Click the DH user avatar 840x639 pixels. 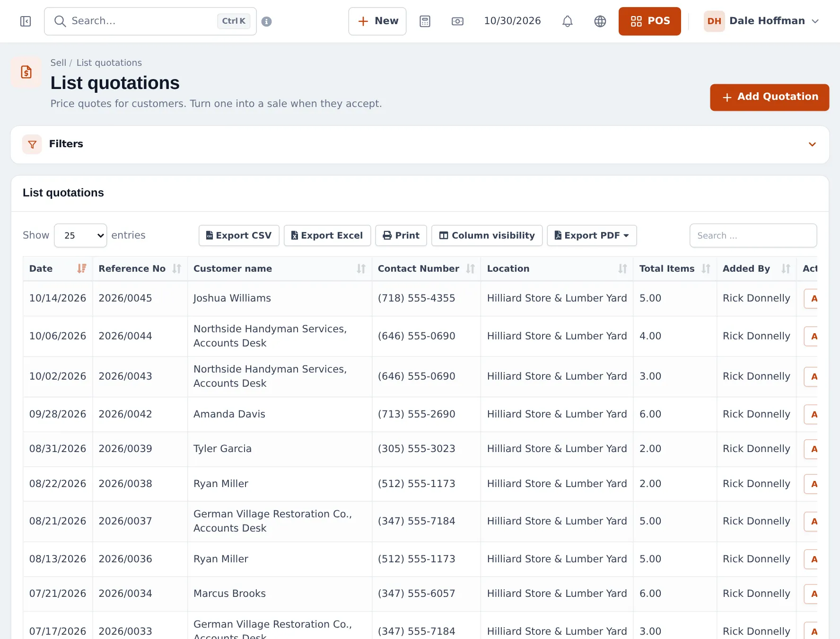[x=714, y=21]
